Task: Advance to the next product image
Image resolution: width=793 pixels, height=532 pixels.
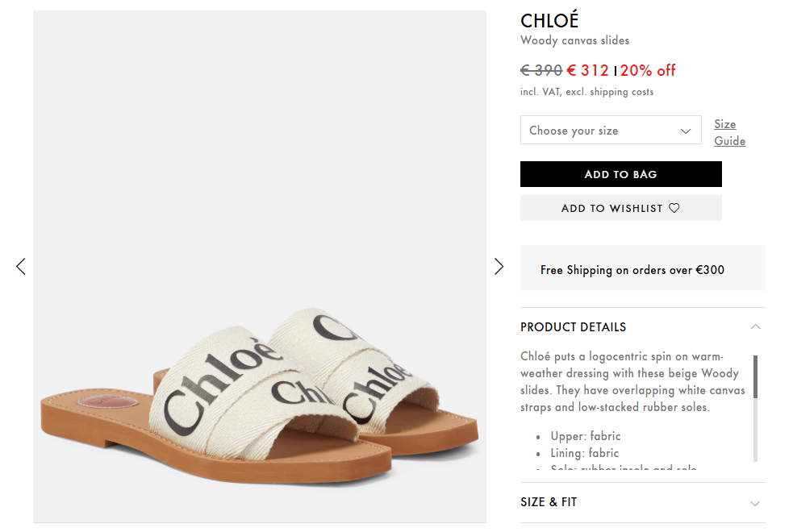Action: pyautogui.click(x=499, y=266)
